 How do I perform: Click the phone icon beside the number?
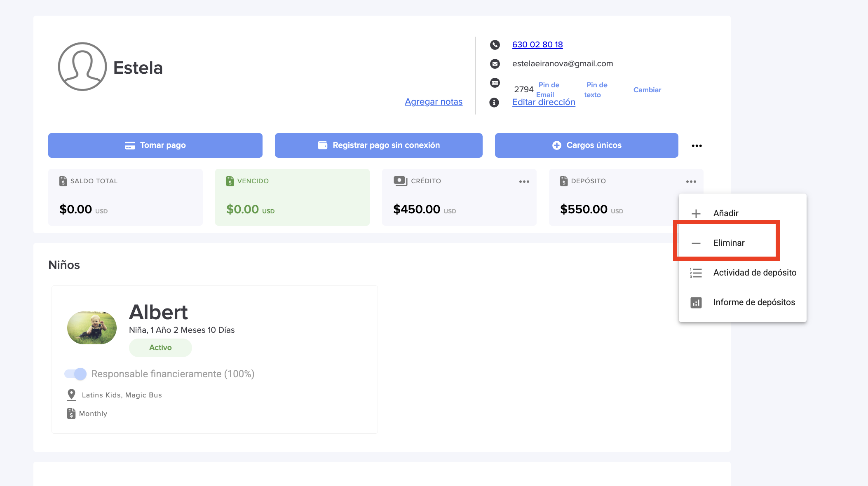pyautogui.click(x=495, y=44)
